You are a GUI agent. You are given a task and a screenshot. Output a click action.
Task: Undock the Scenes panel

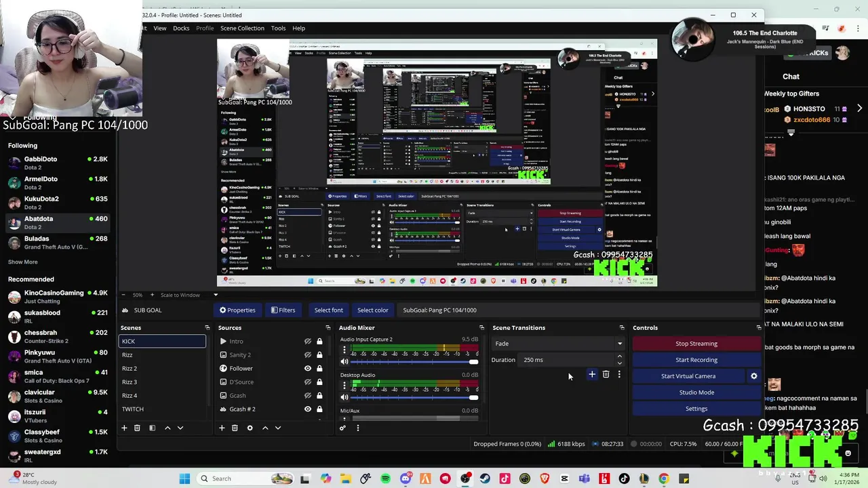click(207, 328)
